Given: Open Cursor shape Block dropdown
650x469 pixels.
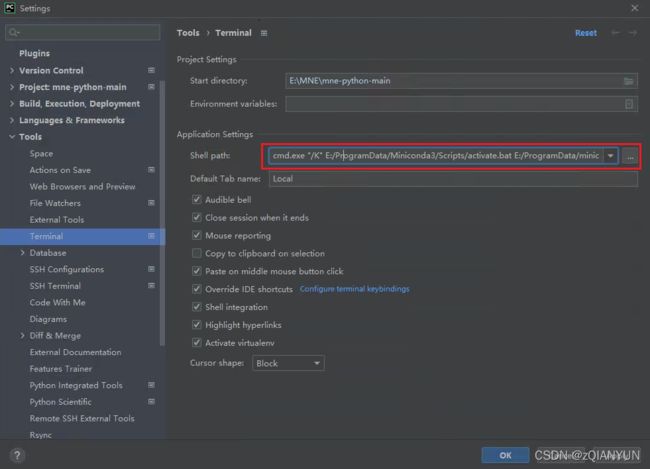Looking at the screenshot, I should 288,364.
